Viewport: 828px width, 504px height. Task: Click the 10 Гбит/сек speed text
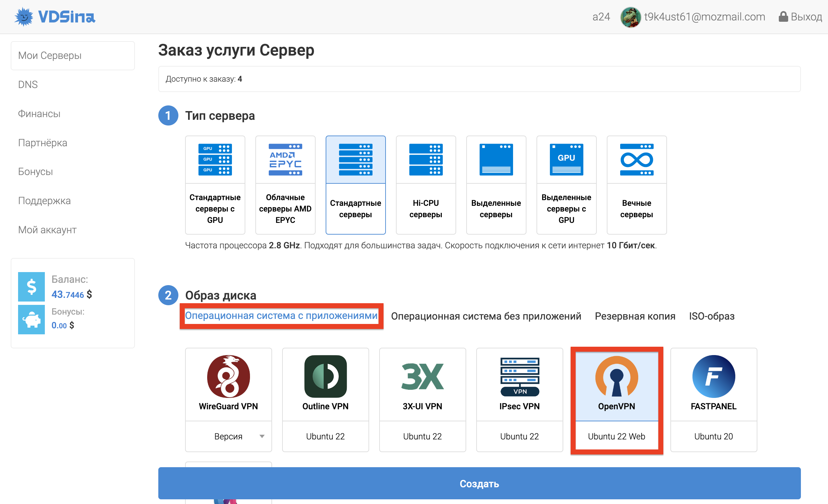631,246
